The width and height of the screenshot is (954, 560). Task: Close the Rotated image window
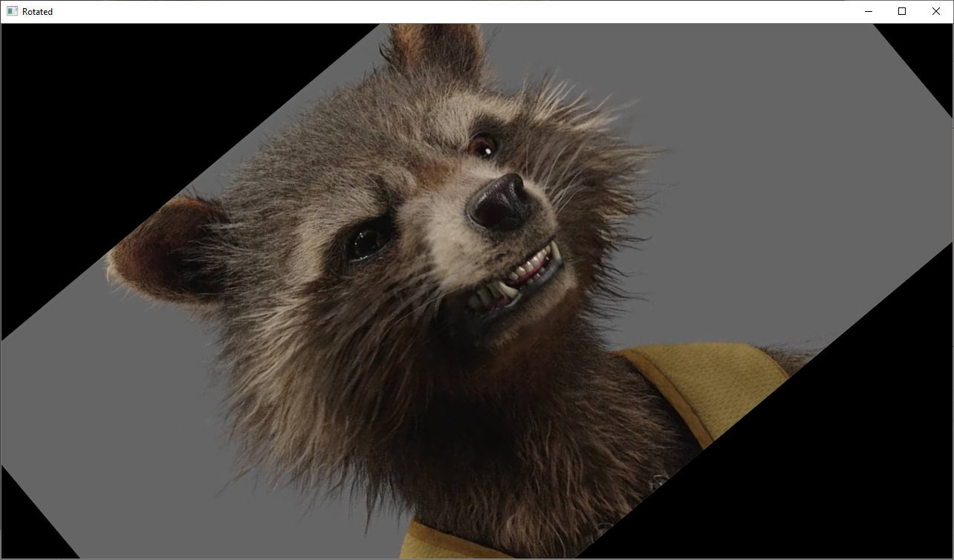coord(935,11)
